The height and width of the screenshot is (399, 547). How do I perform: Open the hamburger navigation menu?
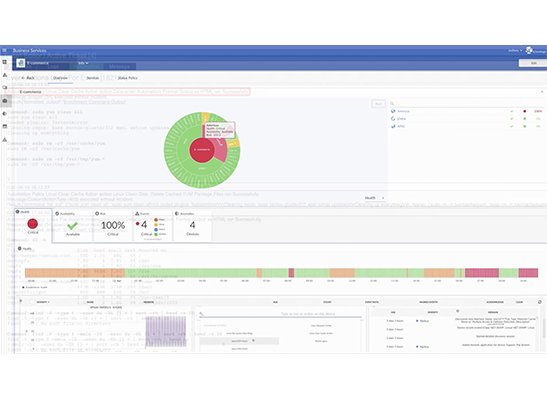pos(5,50)
